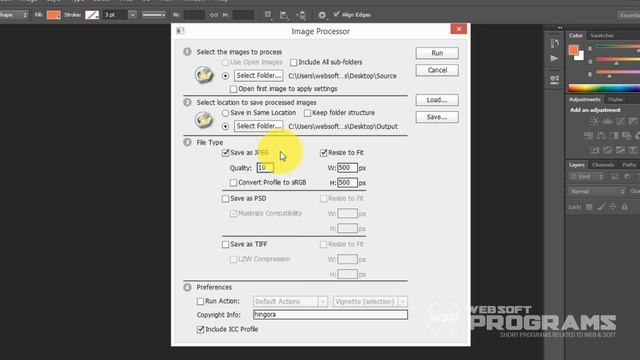This screenshot has height=360, width=640.
Task: Enable the Run Action checkbox
Action: [x=200, y=301]
